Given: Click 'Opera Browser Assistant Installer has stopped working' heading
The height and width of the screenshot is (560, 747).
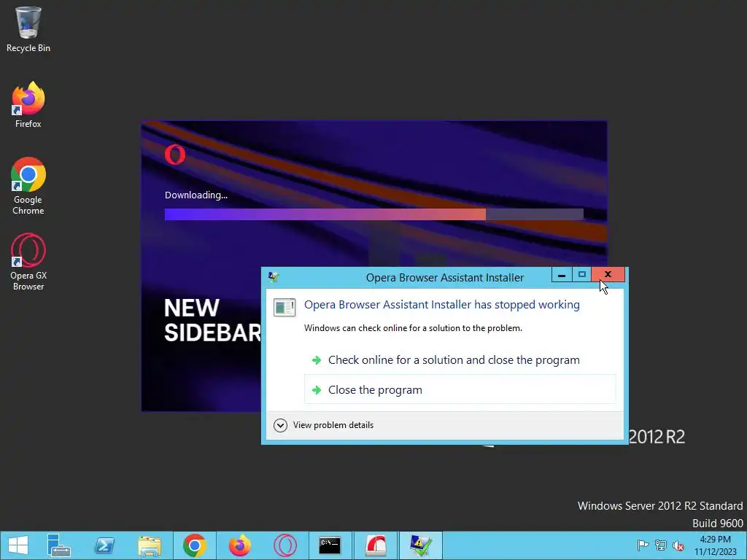Looking at the screenshot, I should (x=441, y=305).
